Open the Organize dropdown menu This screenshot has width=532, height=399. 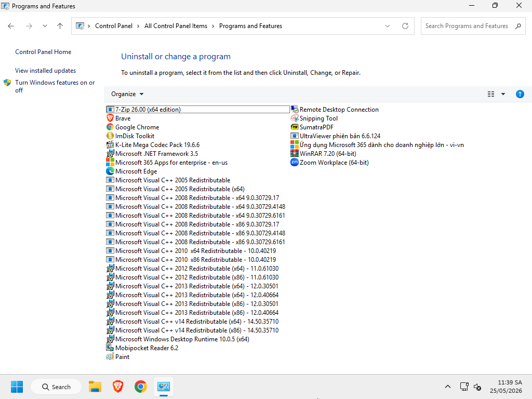(x=127, y=94)
